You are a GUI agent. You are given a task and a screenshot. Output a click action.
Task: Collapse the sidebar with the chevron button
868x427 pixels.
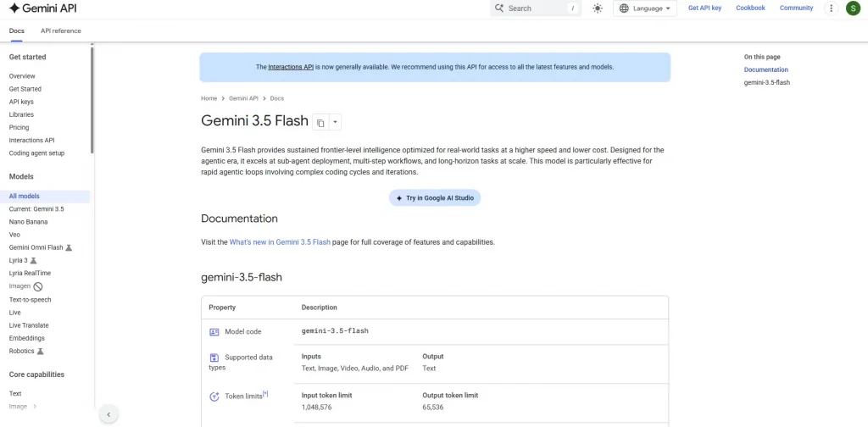click(x=108, y=414)
